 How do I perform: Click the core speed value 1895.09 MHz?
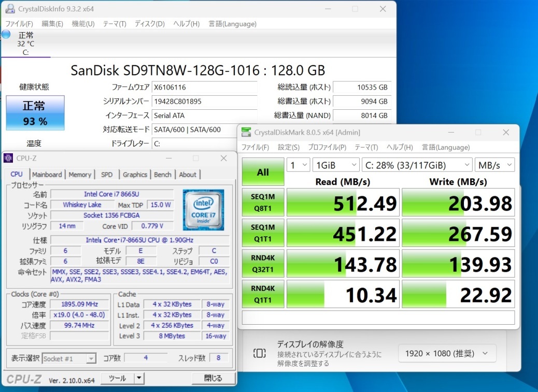[x=80, y=304]
